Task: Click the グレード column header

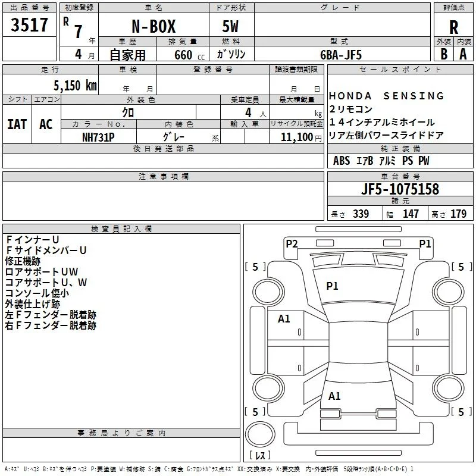Action: click(343, 8)
